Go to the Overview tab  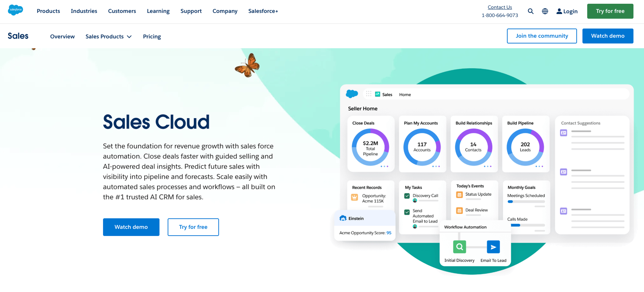[62, 36]
